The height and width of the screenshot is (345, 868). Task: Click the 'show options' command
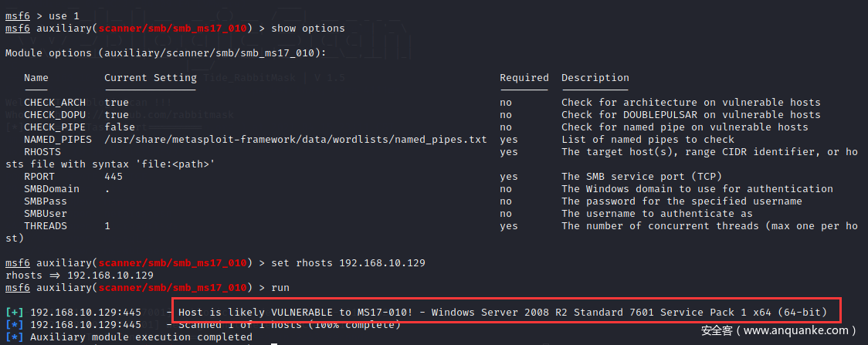[x=308, y=29]
